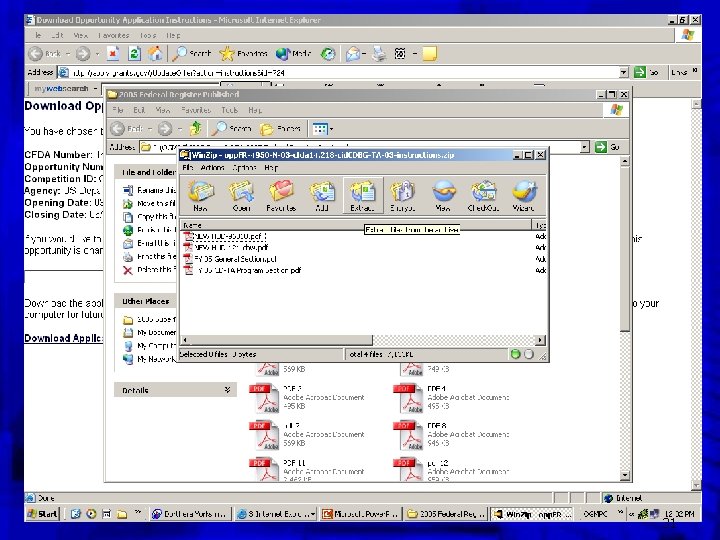
Task: Click system clock in taskbar tray
Action: point(681,514)
